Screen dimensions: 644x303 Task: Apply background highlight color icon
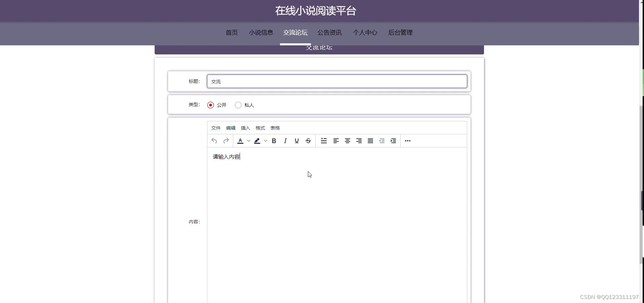click(257, 141)
